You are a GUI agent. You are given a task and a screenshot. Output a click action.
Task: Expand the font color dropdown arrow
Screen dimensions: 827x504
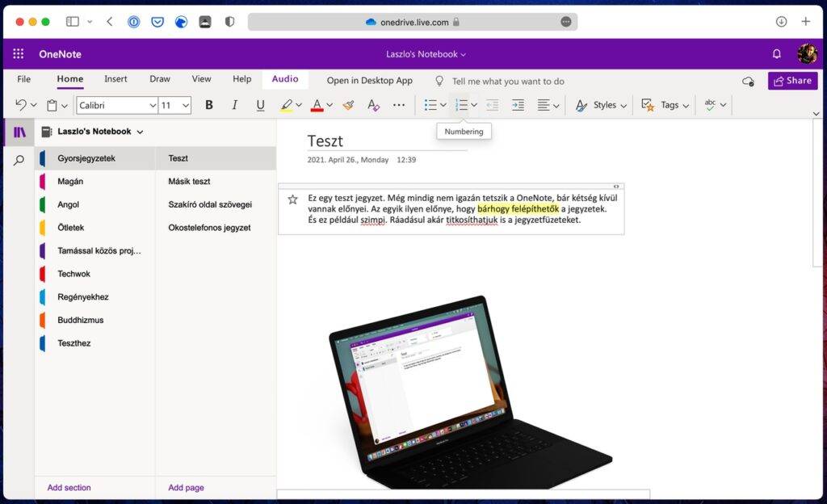330,105
